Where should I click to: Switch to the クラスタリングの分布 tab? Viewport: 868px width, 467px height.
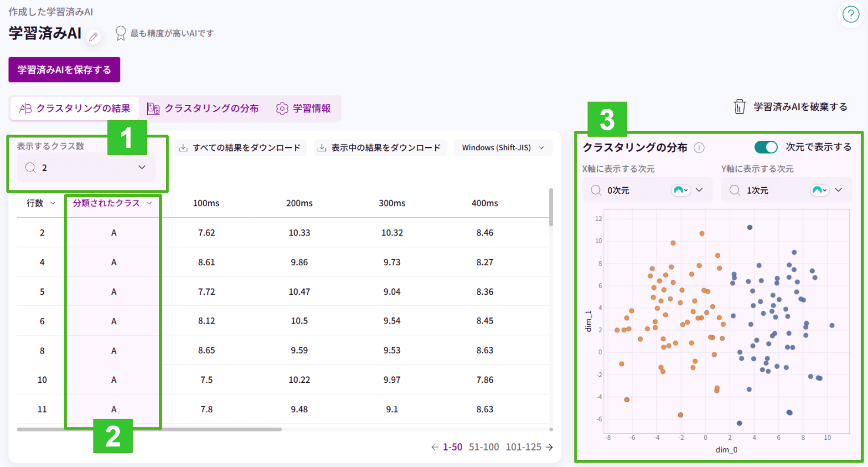(x=203, y=108)
